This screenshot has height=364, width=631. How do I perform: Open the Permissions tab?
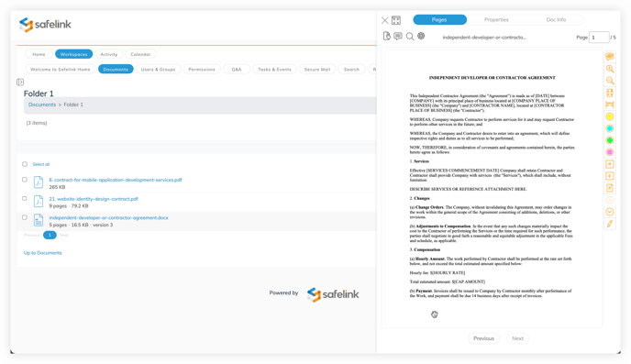tap(202, 70)
